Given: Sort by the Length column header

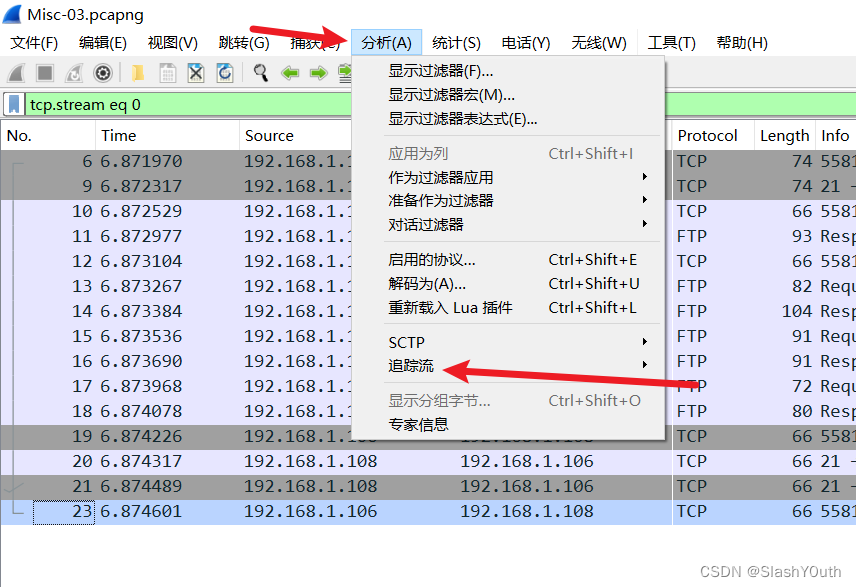Looking at the screenshot, I should click(x=784, y=135).
